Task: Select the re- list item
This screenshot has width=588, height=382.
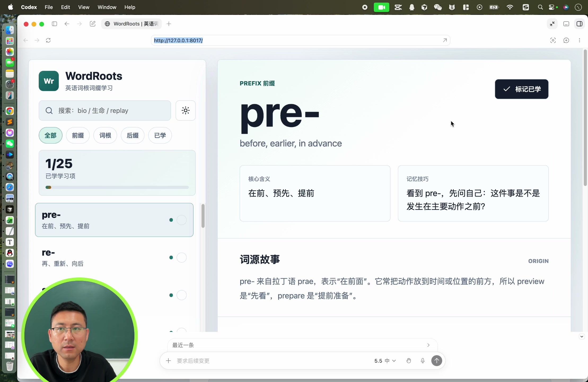Action: [x=114, y=258]
